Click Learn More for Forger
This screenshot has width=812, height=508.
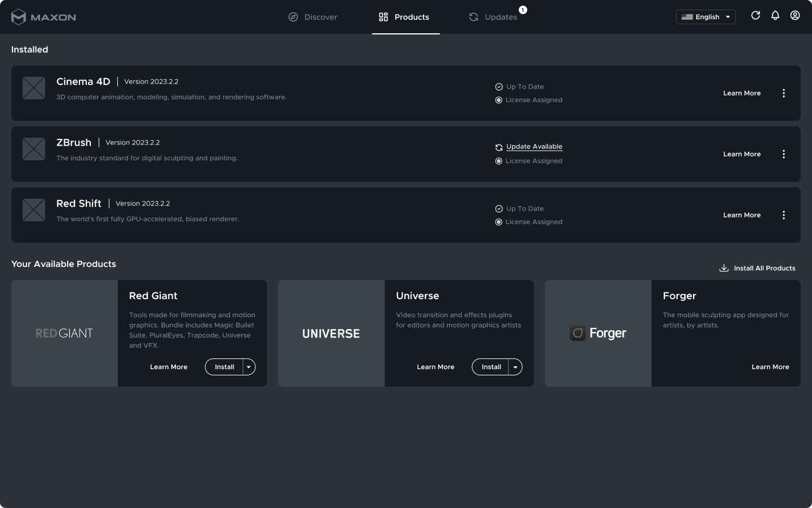770,367
